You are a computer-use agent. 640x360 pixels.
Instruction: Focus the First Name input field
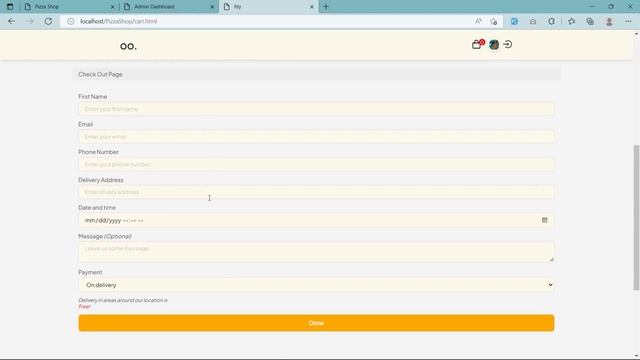pyautogui.click(x=316, y=109)
